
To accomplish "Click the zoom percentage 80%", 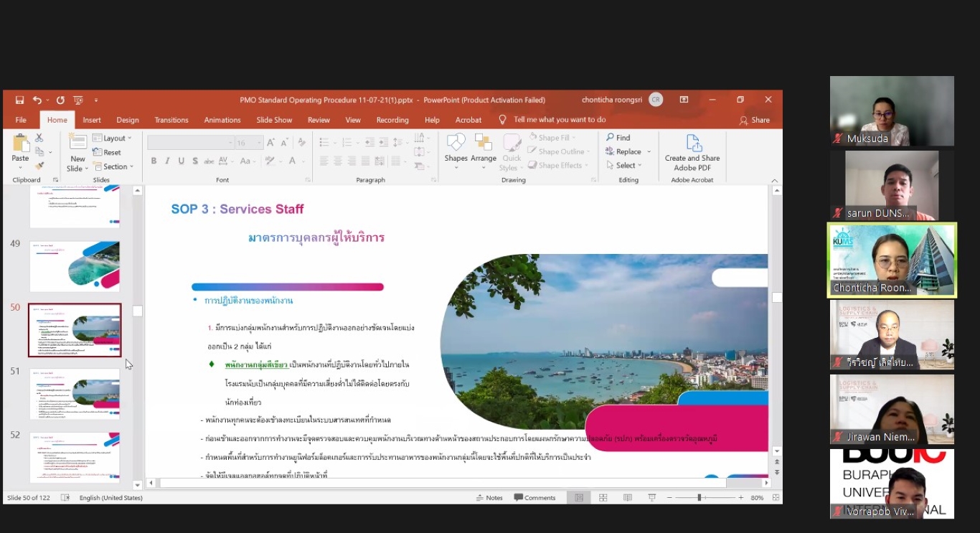I will [x=757, y=498].
